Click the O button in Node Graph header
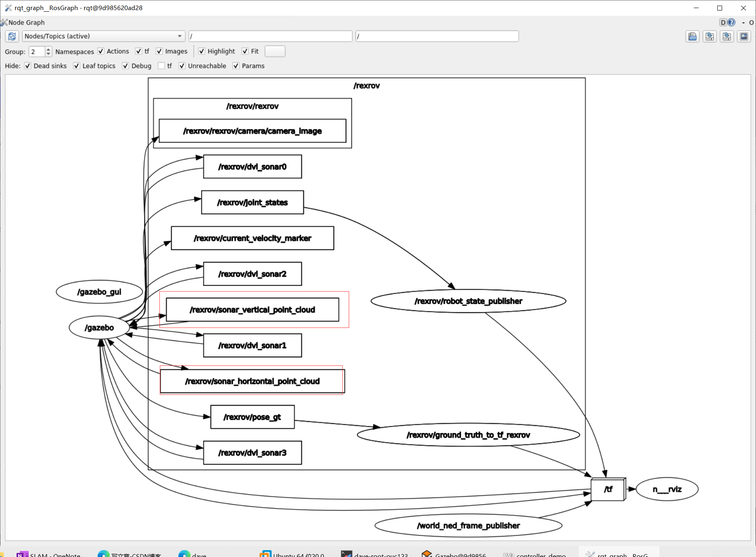Viewport: 756px width, 557px height. click(x=751, y=23)
